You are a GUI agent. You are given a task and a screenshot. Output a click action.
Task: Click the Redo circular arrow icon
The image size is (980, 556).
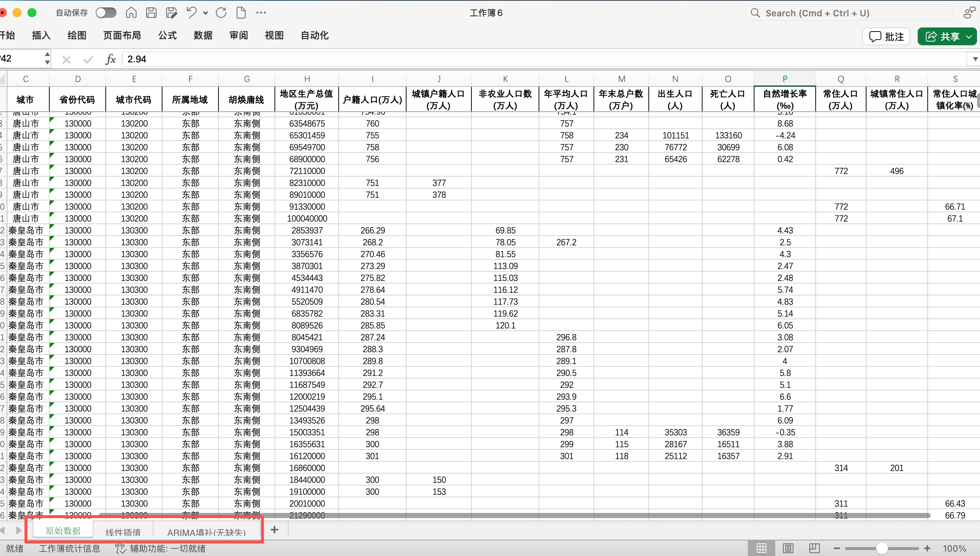click(221, 13)
